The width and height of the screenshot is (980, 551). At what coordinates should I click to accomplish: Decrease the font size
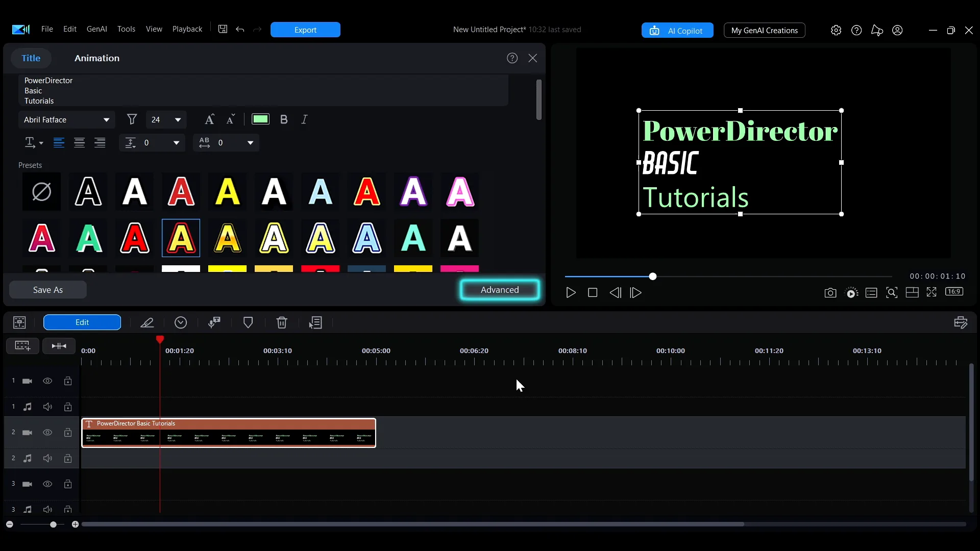click(x=231, y=119)
